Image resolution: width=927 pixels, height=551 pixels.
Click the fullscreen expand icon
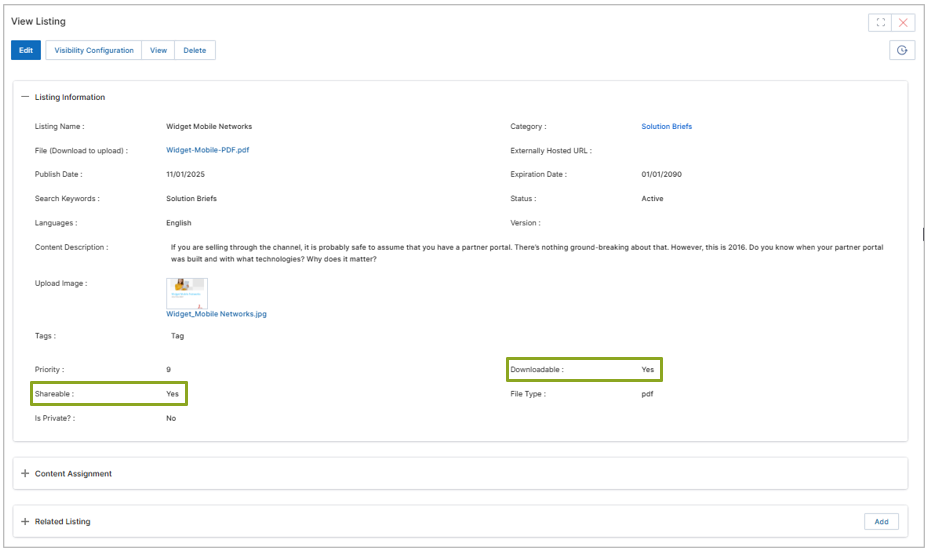coord(880,22)
